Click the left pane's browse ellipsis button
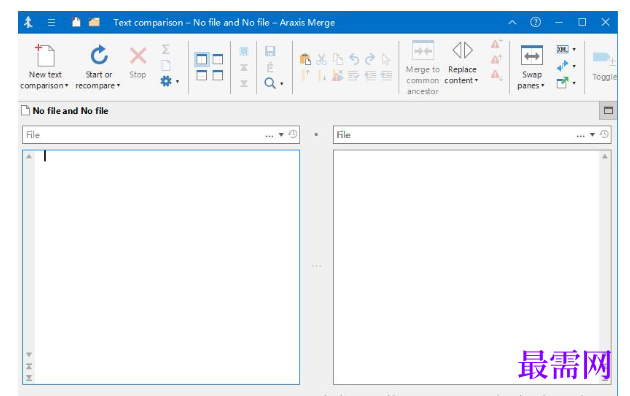630x396 pixels. (x=269, y=135)
